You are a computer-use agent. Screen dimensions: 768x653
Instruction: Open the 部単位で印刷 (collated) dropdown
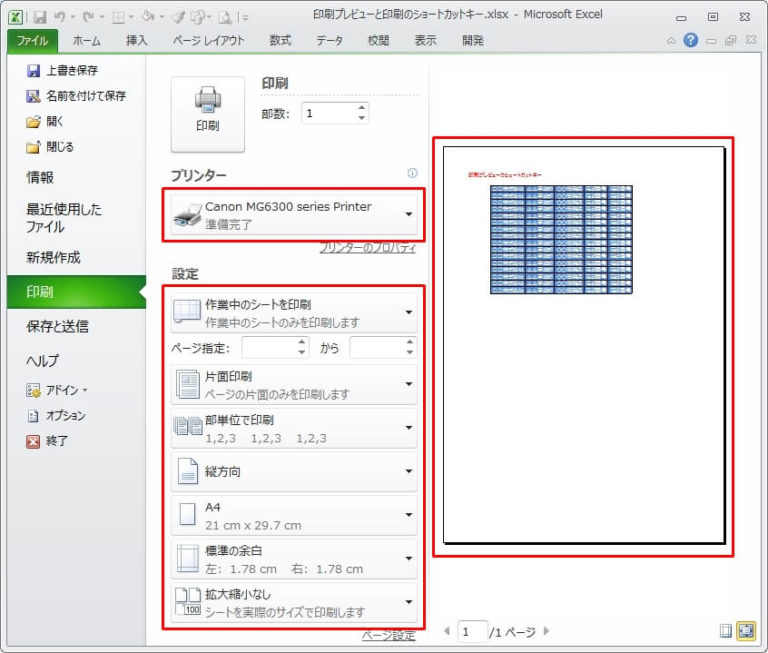[x=294, y=428]
